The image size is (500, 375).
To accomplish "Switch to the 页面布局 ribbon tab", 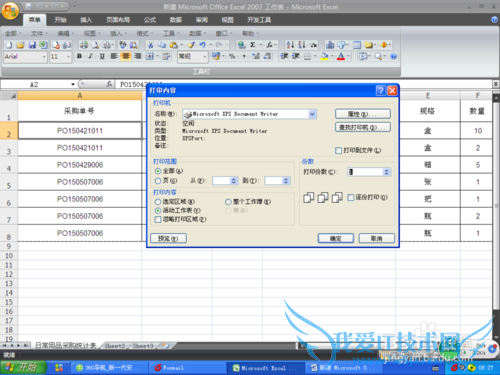I will 118,20.
